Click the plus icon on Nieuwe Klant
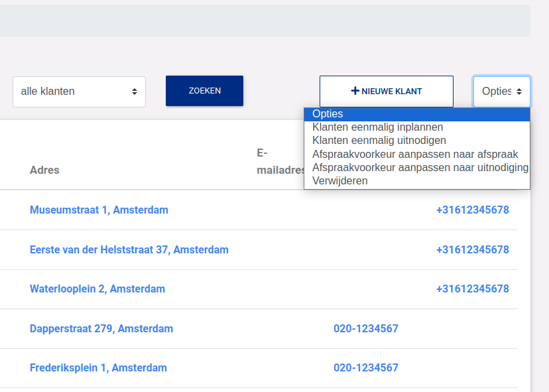Screen dimensions: 549x392 355,92
